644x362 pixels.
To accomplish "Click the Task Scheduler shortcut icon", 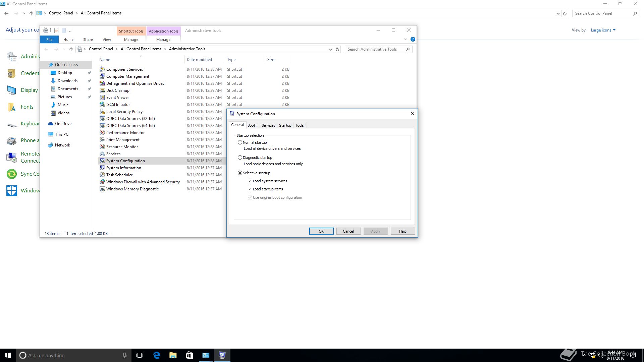I will tap(102, 175).
